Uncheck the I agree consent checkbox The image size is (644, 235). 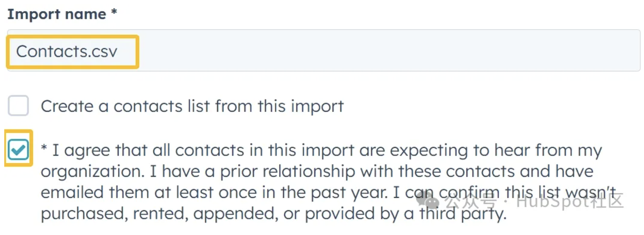coord(18,149)
